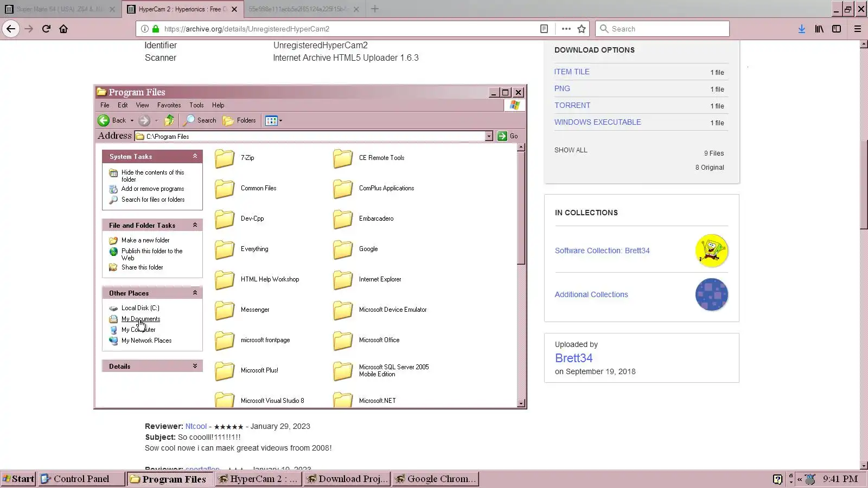
Task: Go back to the previous page in Firefox
Action: [x=11, y=29]
